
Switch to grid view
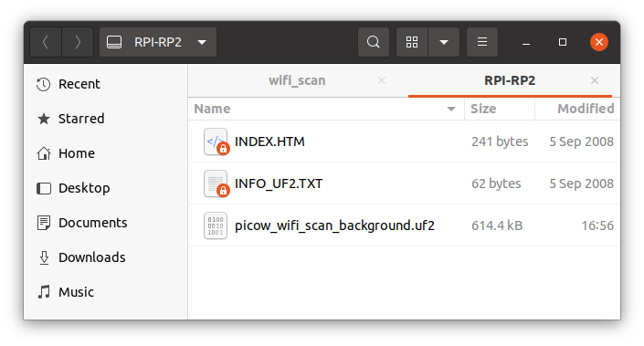click(x=412, y=42)
